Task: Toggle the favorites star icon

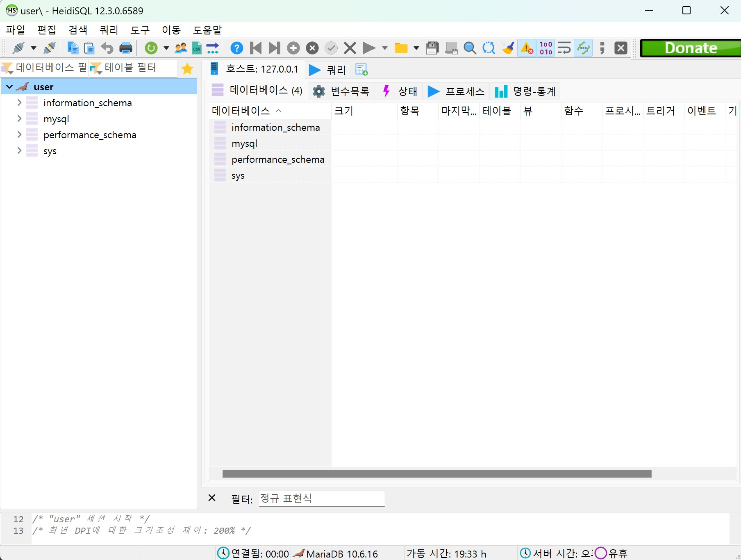Action: pos(187,68)
